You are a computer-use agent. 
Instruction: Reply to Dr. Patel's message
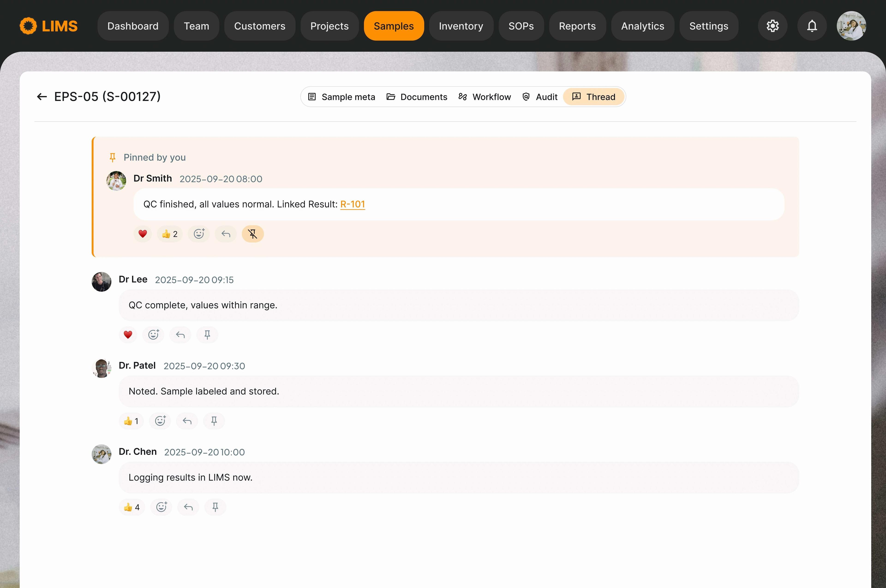187,421
